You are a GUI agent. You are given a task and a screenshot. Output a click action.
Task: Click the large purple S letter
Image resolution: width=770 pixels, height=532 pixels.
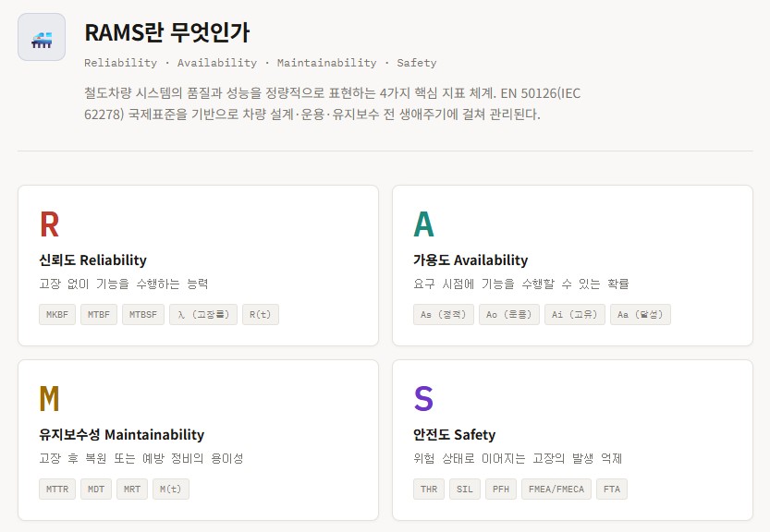(x=423, y=398)
